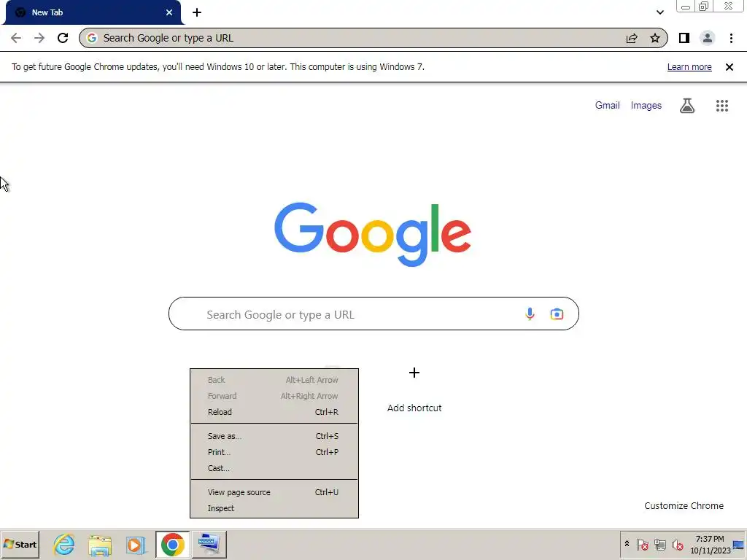Viewport: 747px width, 560px height.
Task: Choose Cast... from context menu
Action: pyautogui.click(x=274, y=469)
